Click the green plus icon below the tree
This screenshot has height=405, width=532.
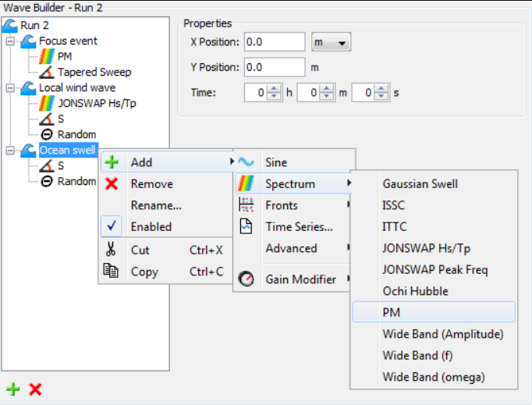(13, 389)
